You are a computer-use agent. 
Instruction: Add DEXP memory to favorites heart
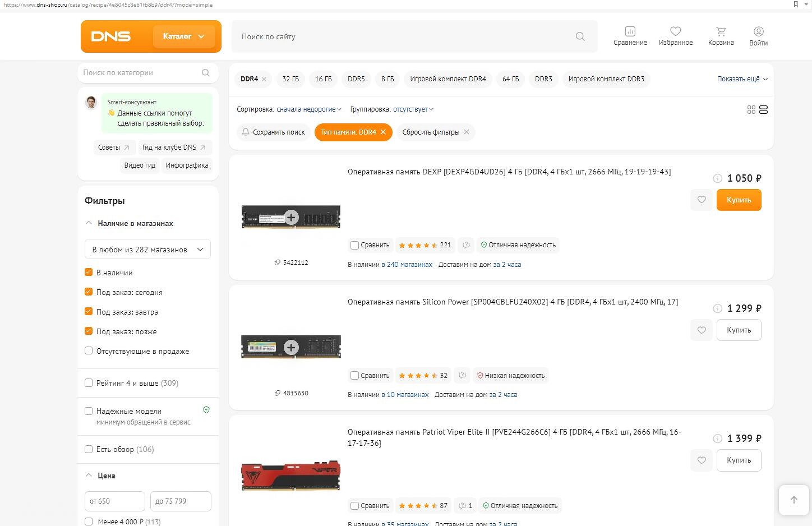pyautogui.click(x=702, y=200)
